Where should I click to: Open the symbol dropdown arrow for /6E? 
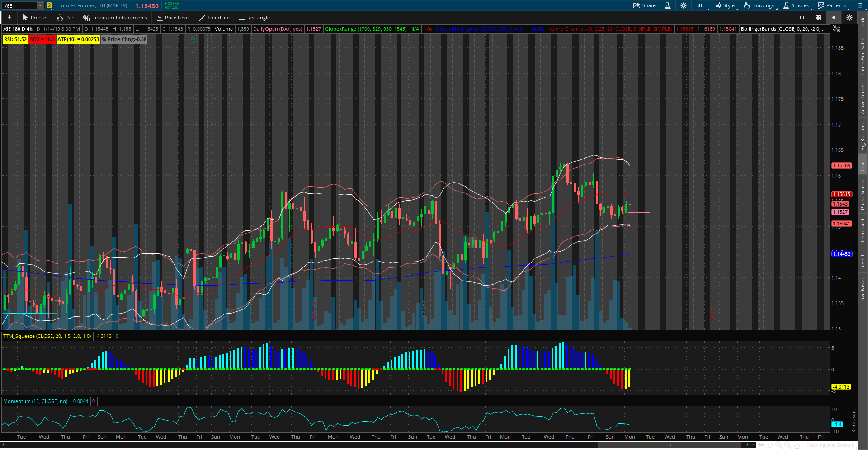40,5
